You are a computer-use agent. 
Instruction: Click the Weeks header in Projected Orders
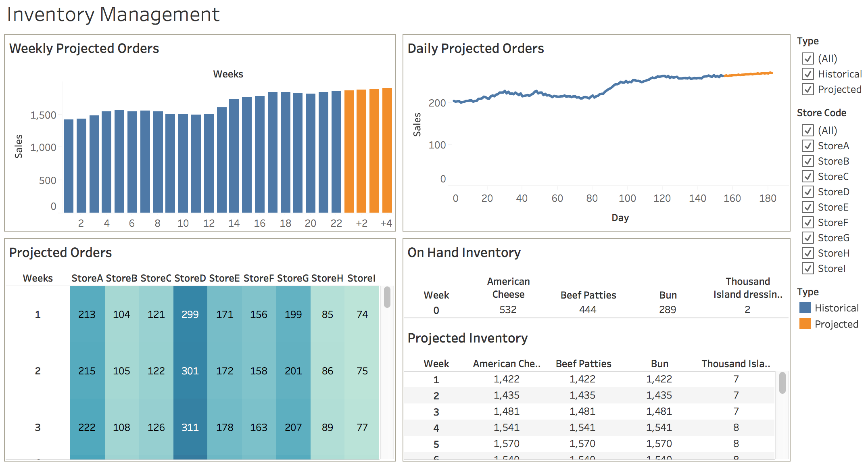[x=38, y=278]
